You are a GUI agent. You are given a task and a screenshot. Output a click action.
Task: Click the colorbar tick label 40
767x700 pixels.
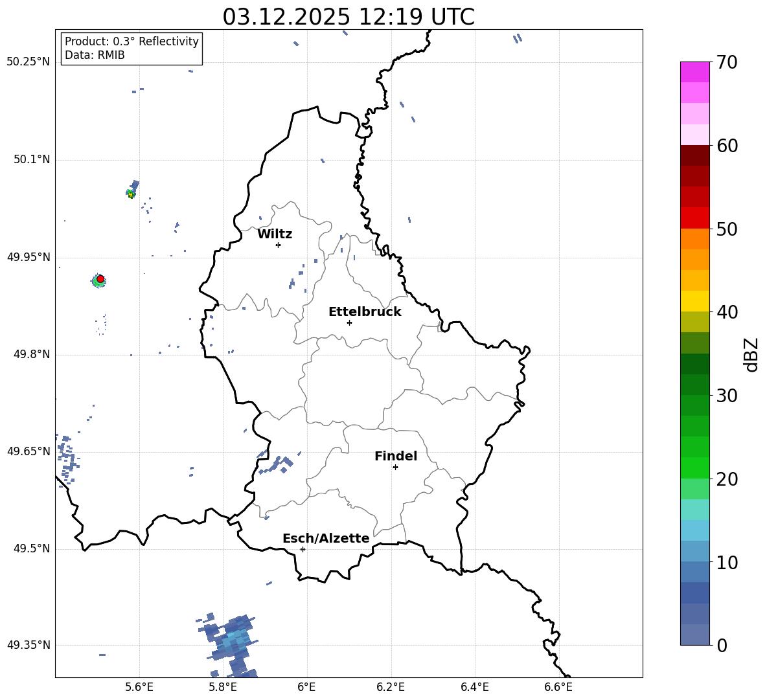[727, 312]
